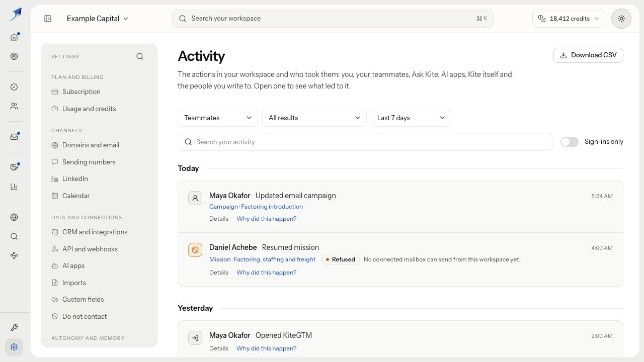Click the Download CSV button
644x362 pixels.
(x=588, y=55)
